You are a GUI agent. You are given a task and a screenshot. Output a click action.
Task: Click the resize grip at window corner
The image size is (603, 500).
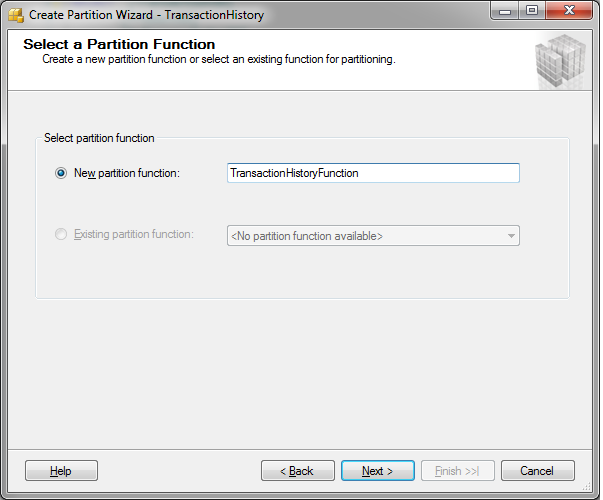(587, 487)
